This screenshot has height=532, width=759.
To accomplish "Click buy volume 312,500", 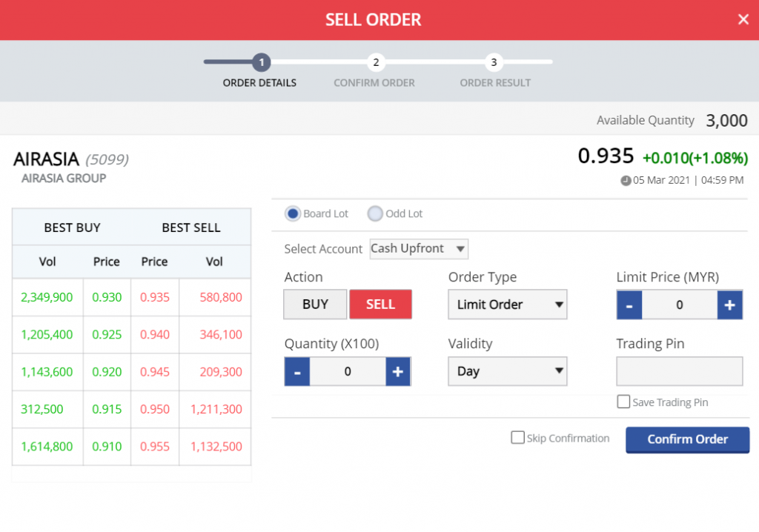I will pyautogui.click(x=42, y=409).
